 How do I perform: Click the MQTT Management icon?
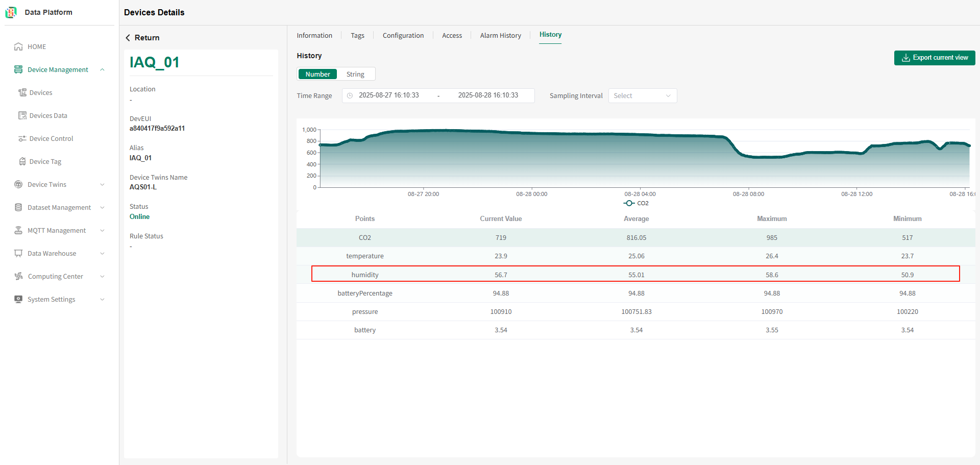pos(18,230)
